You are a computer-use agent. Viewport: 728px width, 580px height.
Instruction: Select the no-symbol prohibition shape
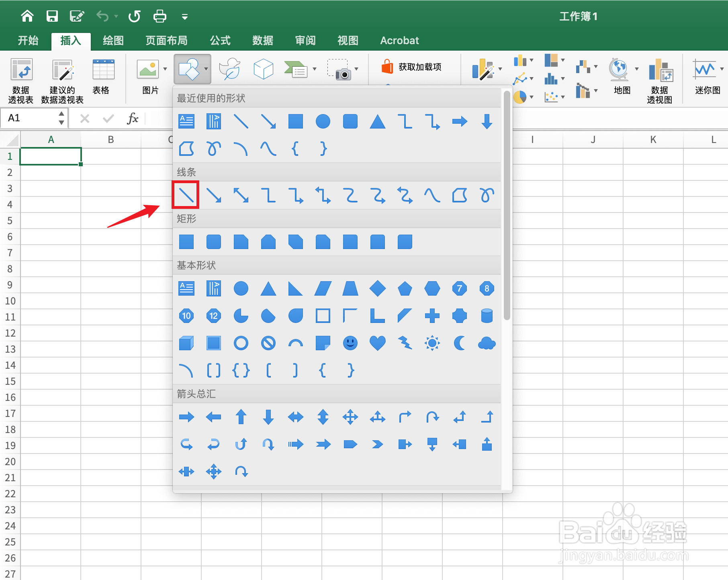(x=268, y=343)
